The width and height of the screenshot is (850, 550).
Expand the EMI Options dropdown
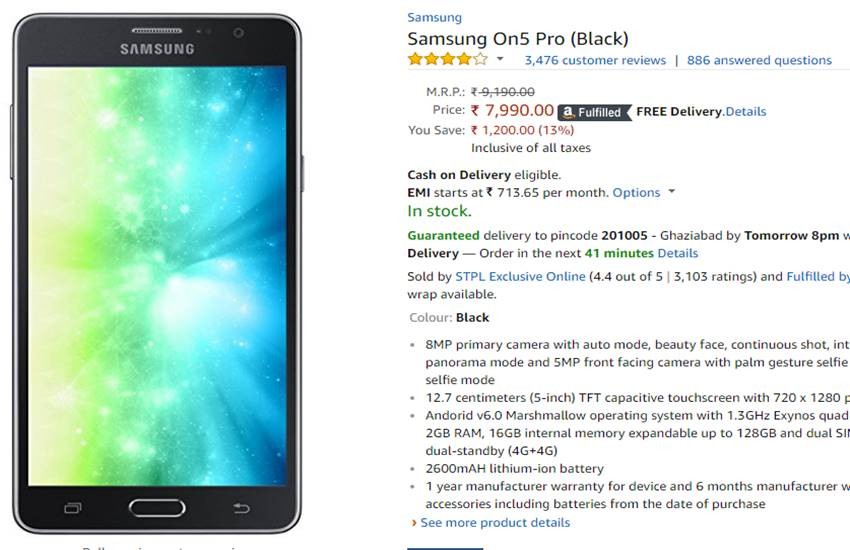643,192
